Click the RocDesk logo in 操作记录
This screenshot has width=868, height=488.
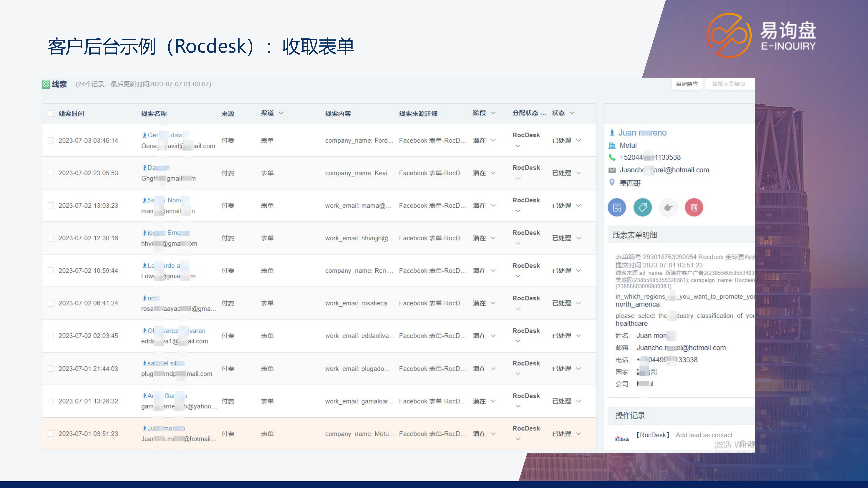point(622,439)
